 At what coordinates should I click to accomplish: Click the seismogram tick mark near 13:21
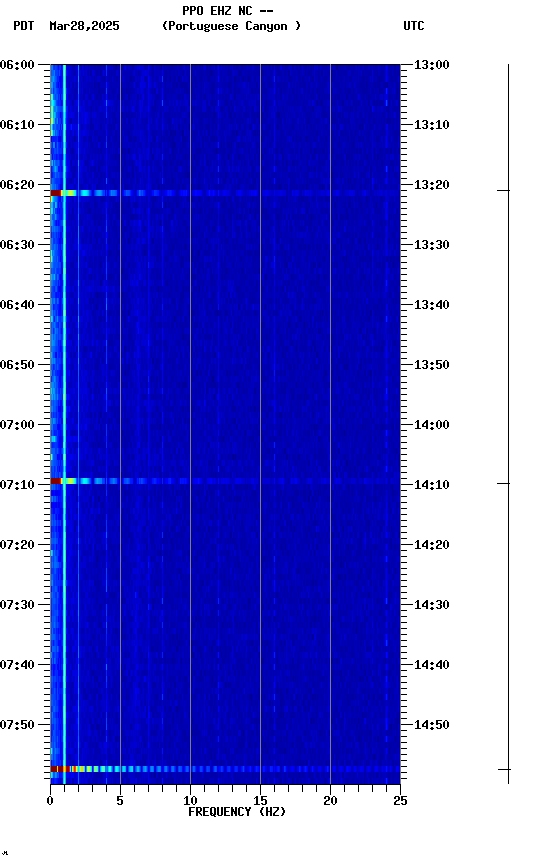coord(504,191)
